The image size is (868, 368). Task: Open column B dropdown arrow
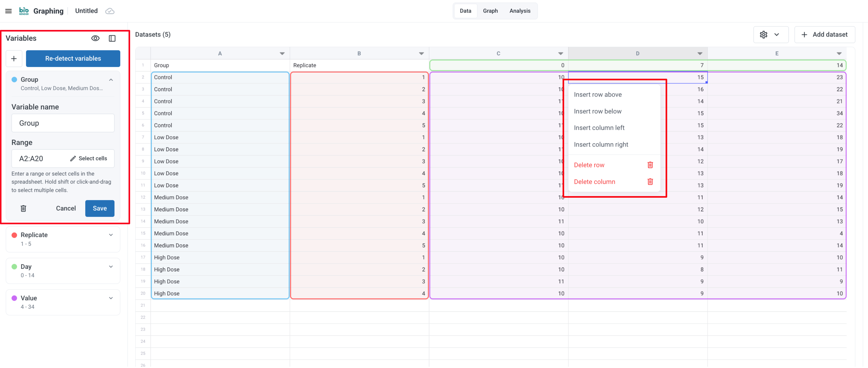421,53
